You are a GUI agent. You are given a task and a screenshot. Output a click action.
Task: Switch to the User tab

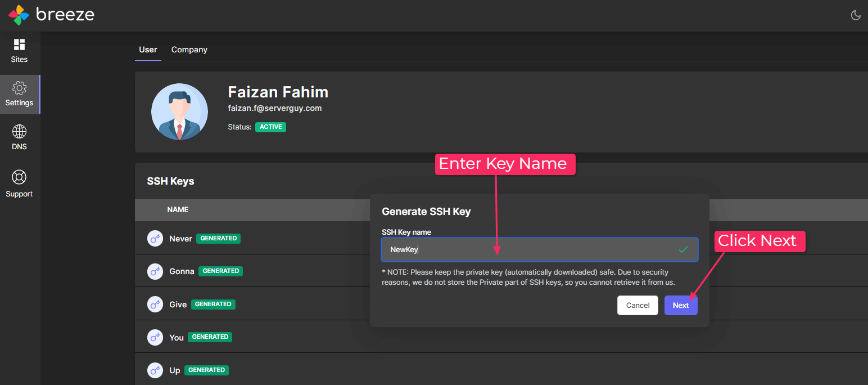148,50
